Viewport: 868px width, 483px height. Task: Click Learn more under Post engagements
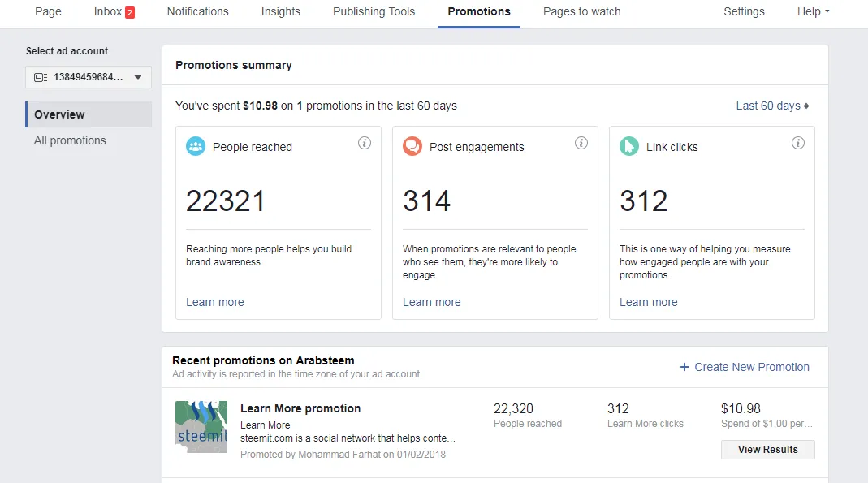point(432,302)
